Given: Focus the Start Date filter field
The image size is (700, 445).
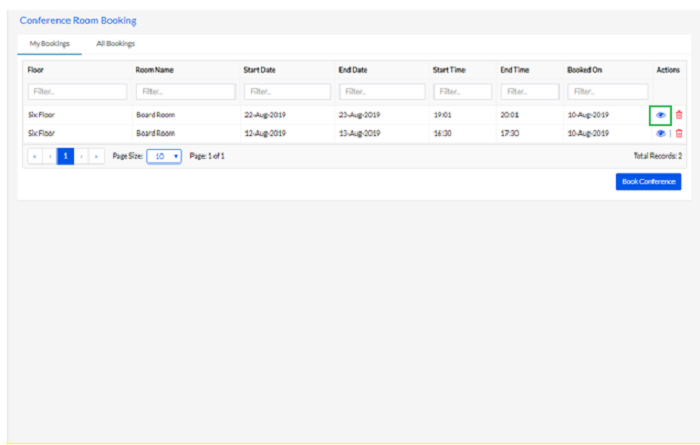Looking at the screenshot, I should (x=288, y=91).
